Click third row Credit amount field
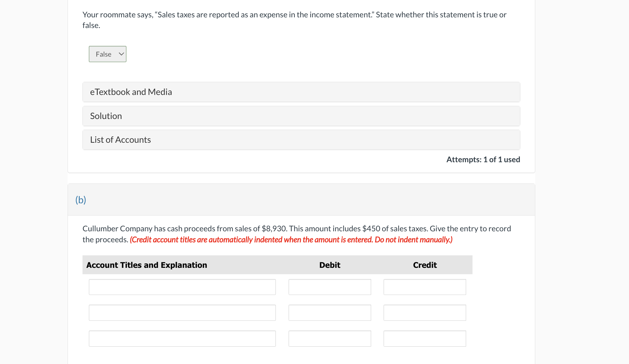629x364 pixels. (x=424, y=338)
